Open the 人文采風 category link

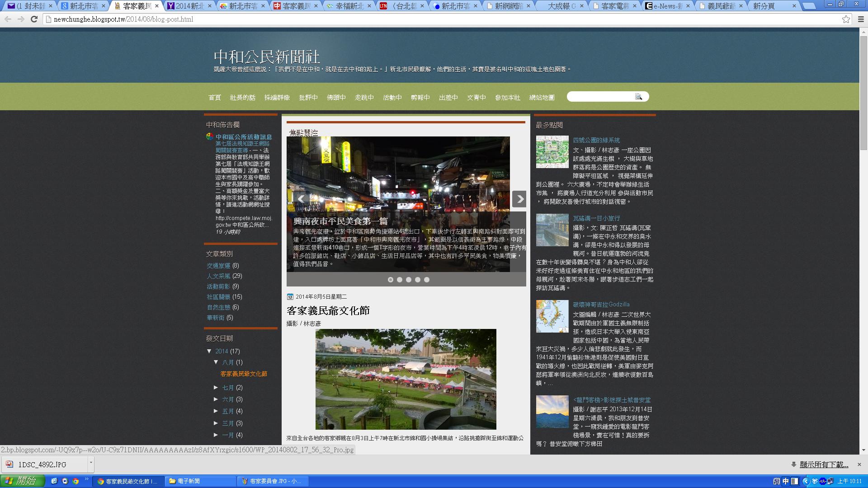point(219,276)
